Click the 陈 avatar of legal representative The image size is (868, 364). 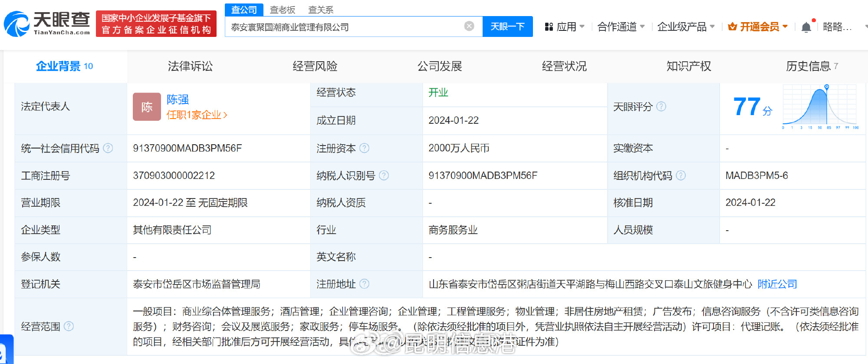[147, 107]
